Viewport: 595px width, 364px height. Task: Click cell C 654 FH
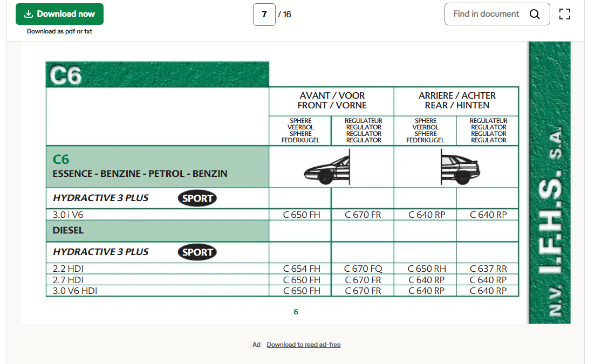[x=302, y=269]
